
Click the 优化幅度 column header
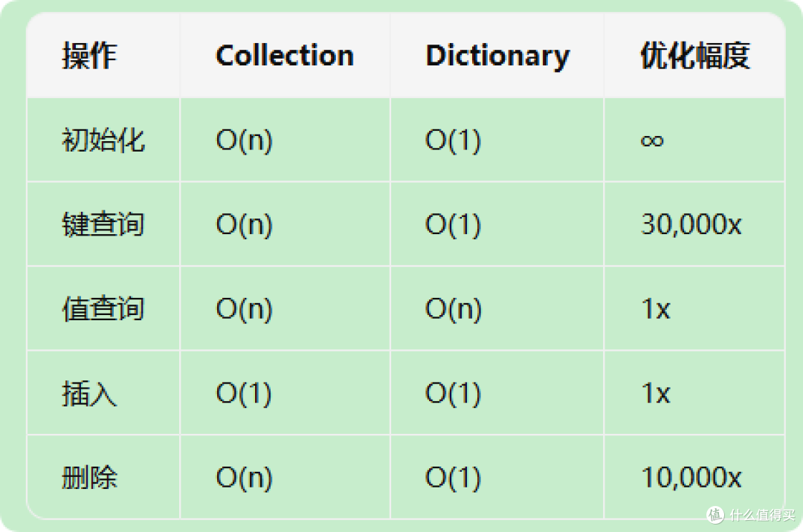pyautogui.click(x=695, y=55)
